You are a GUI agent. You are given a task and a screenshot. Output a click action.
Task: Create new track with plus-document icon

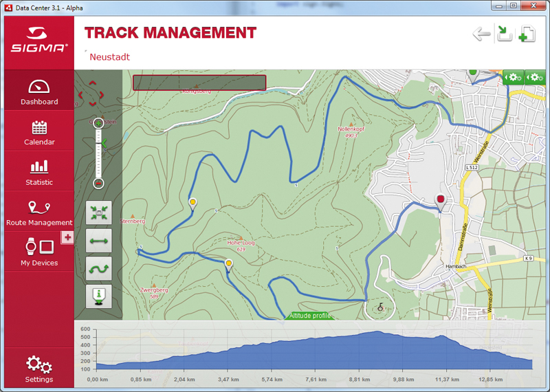pos(527,34)
